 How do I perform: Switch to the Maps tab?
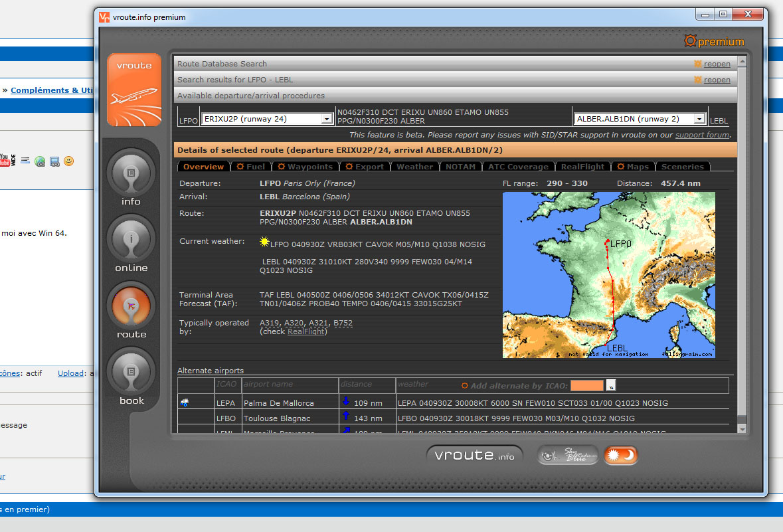tap(633, 166)
